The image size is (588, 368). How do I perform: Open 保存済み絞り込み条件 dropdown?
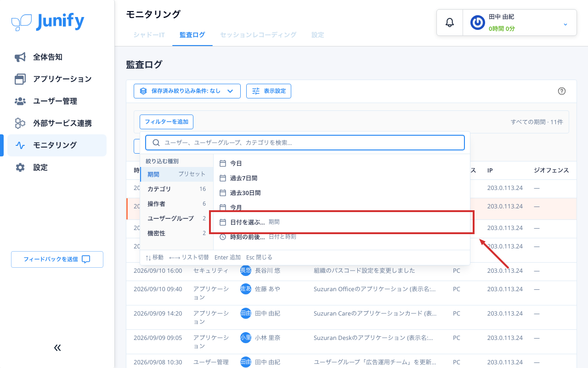pyautogui.click(x=187, y=91)
